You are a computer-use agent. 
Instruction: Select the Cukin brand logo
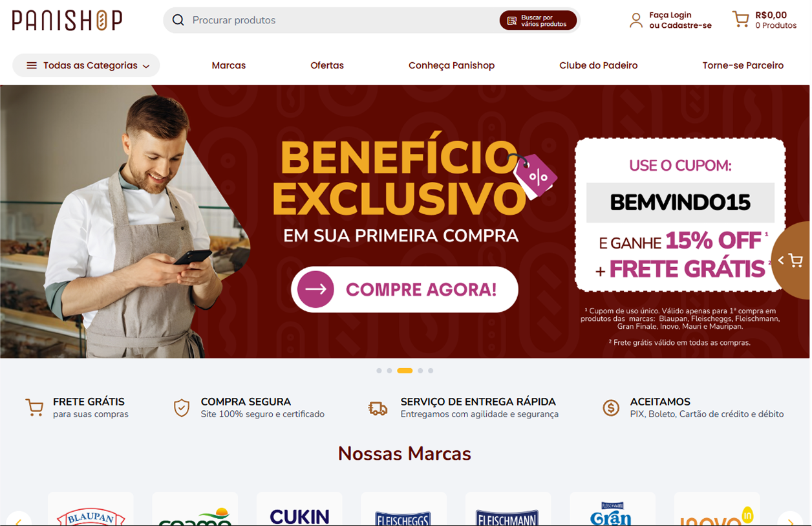point(299,511)
